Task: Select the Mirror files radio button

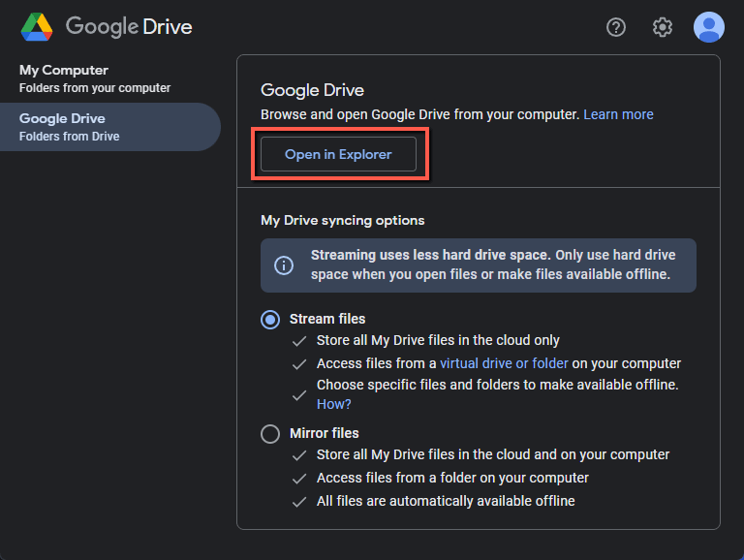Action: [270, 433]
